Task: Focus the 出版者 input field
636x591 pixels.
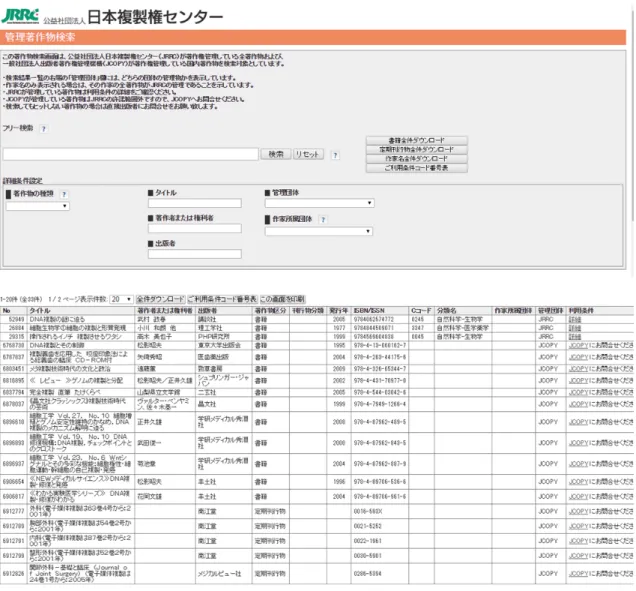Action: 195,254
